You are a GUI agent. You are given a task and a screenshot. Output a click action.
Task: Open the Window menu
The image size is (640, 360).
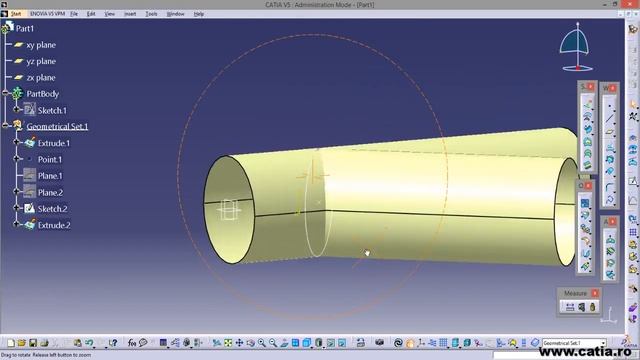tap(176, 14)
